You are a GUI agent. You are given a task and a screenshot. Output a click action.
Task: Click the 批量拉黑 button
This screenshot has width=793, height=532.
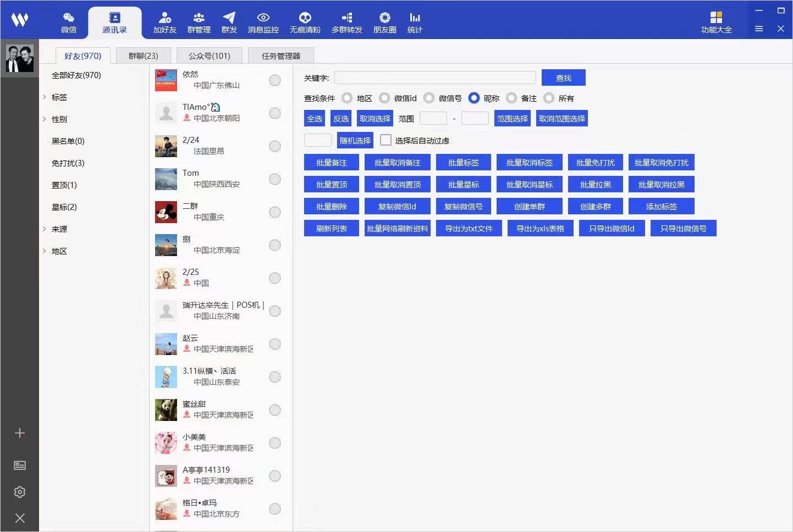tap(596, 184)
